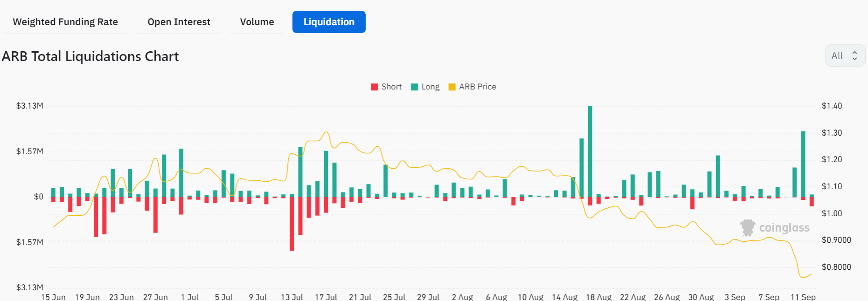Toggle the ARB Price series in the legend
The width and height of the screenshot is (868, 301).
point(472,87)
